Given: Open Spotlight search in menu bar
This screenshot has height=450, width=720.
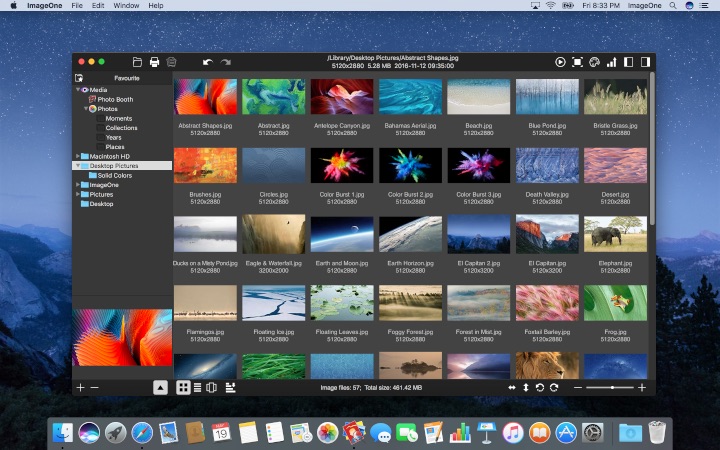Looking at the screenshot, I should click(673, 6).
